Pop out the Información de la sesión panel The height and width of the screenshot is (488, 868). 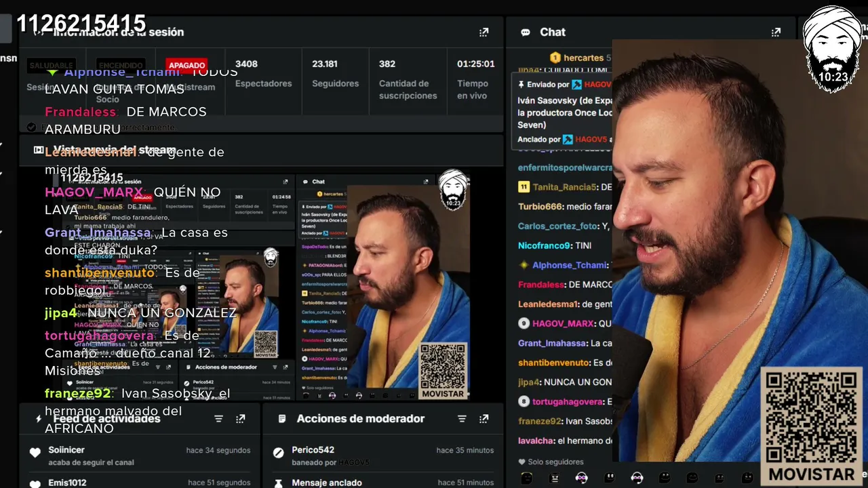pyautogui.click(x=484, y=32)
